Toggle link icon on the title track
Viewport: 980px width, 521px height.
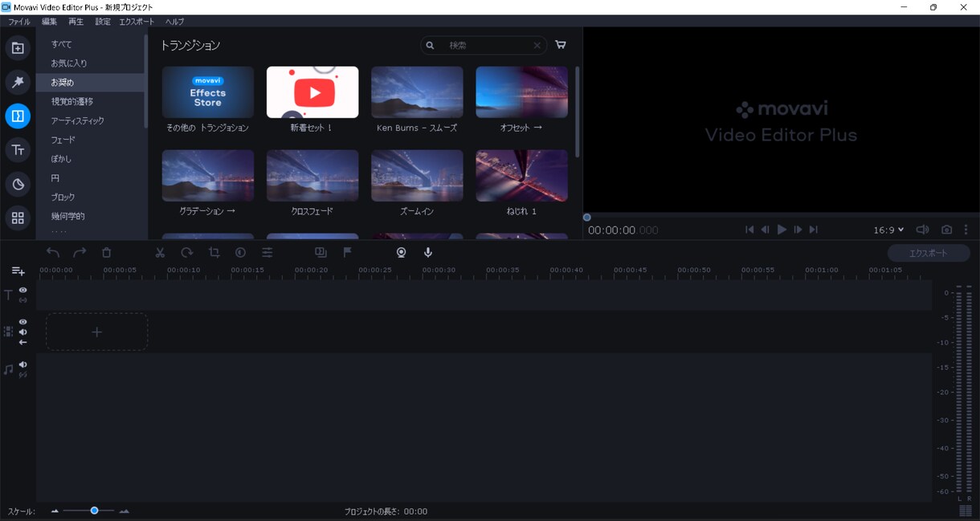[x=23, y=300]
